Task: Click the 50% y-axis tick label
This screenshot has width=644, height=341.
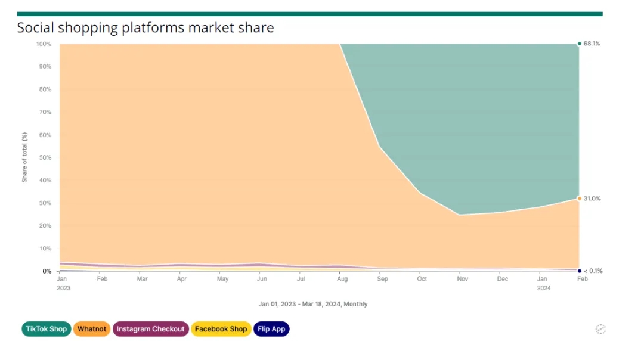Action: tap(45, 157)
